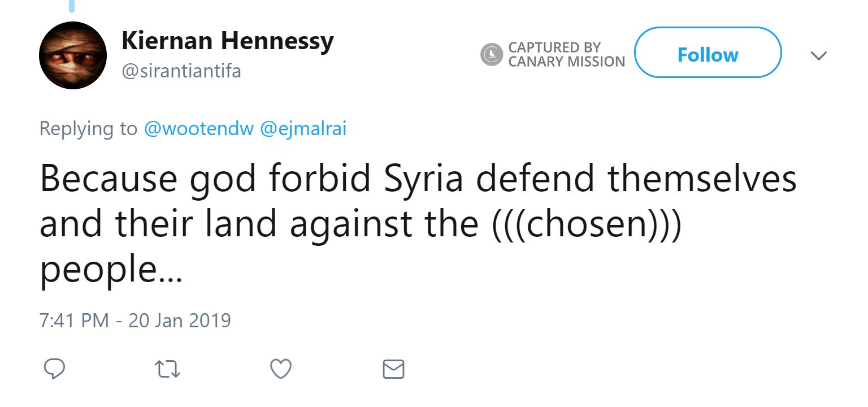Open the @wootendw mention link
The width and height of the screenshot is (868, 407).
coord(199,129)
